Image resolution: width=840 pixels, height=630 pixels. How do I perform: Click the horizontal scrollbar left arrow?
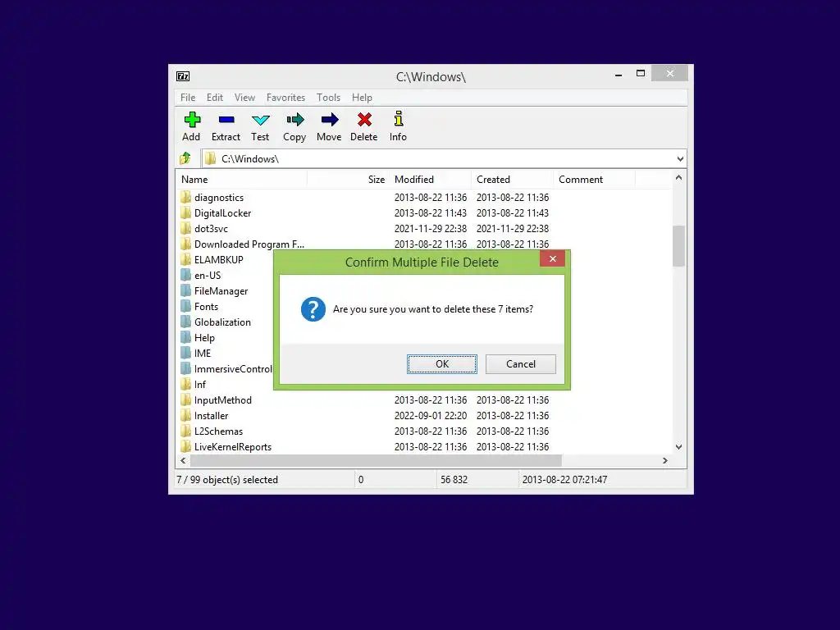(183, 460)
